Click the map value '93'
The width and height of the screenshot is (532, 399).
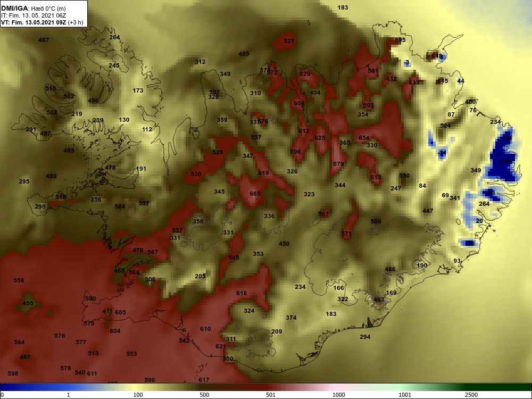457,261
